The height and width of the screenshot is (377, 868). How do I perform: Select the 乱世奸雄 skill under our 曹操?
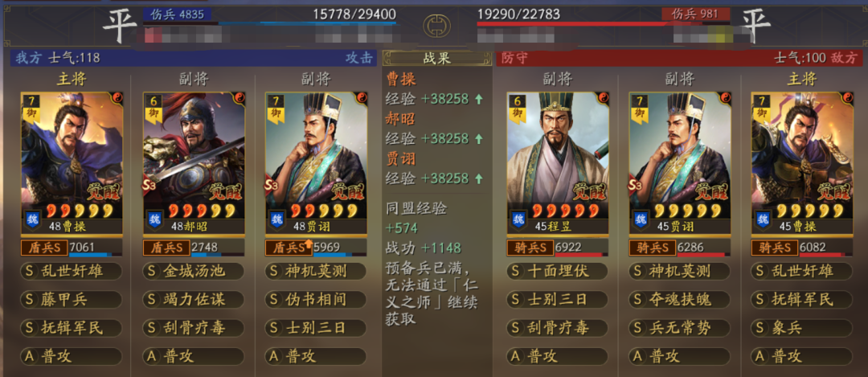[72, 271]
